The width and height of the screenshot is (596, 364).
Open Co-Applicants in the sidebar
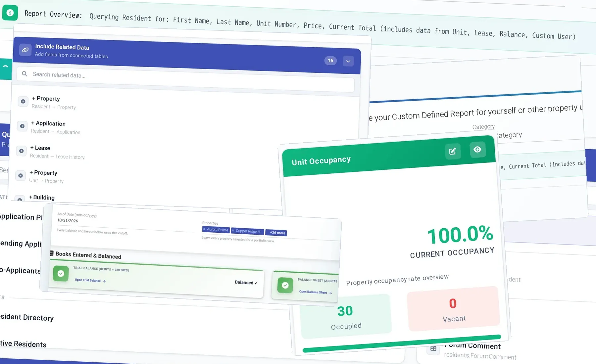click(x=20, y=270)
